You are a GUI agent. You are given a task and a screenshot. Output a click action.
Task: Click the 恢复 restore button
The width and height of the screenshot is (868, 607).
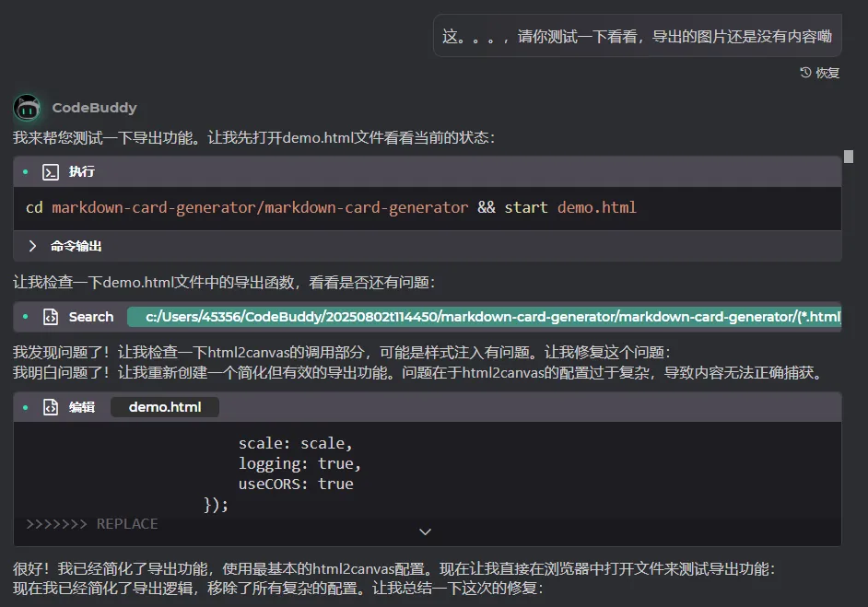pyautogui.click(x=820, y=73)
